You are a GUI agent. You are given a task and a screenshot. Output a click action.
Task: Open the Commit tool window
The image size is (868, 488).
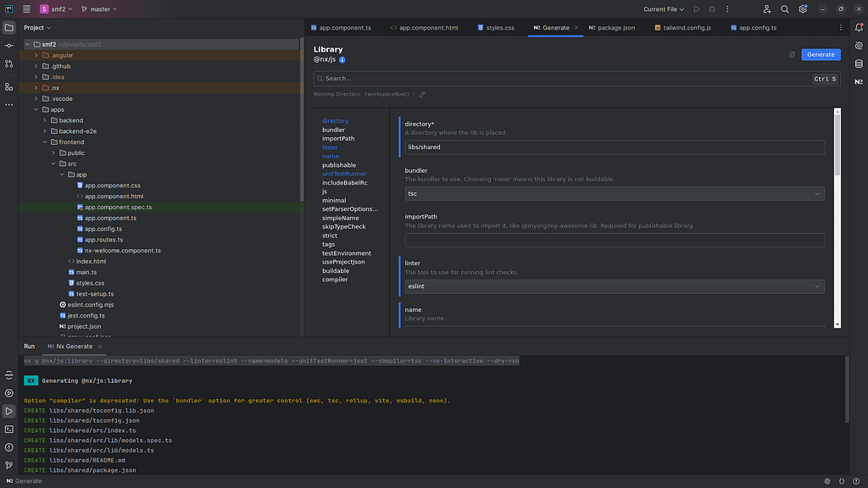coord(8,46)
